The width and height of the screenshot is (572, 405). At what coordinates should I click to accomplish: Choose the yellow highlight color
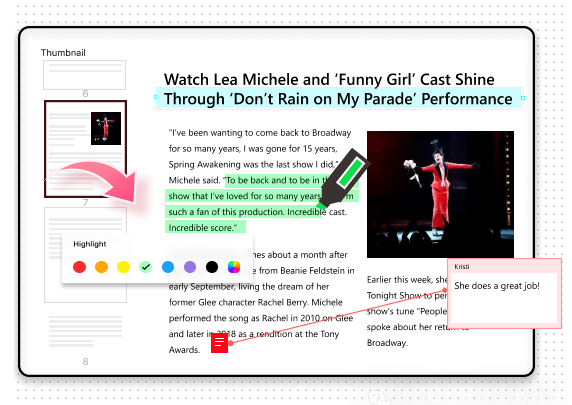pos(124,267)
